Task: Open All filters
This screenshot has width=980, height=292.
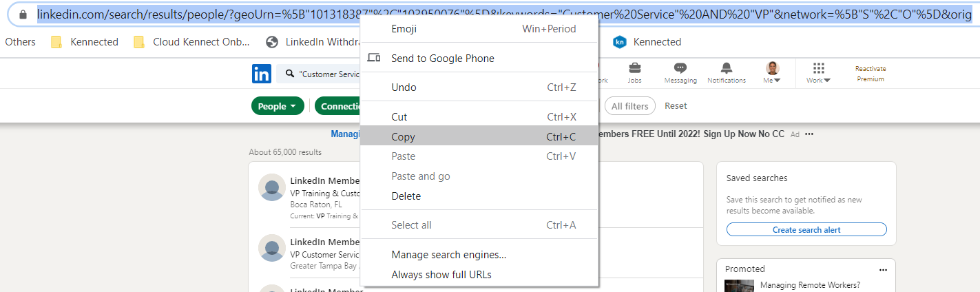Action: tap(629, 106)
